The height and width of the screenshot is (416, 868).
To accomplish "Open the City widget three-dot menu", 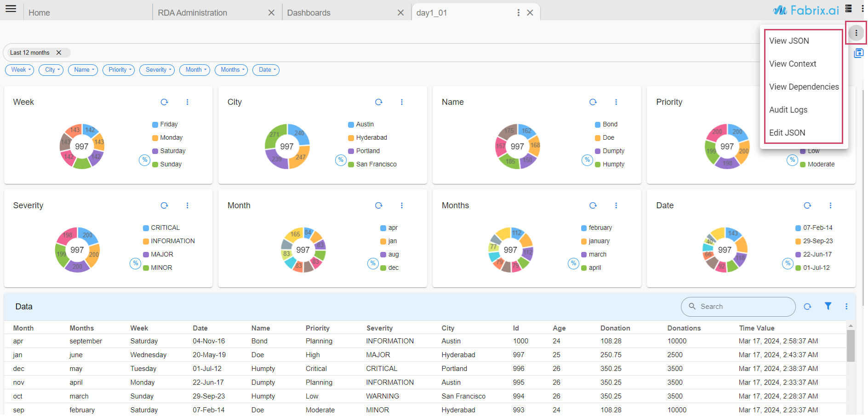I will [x=401, y=102].
